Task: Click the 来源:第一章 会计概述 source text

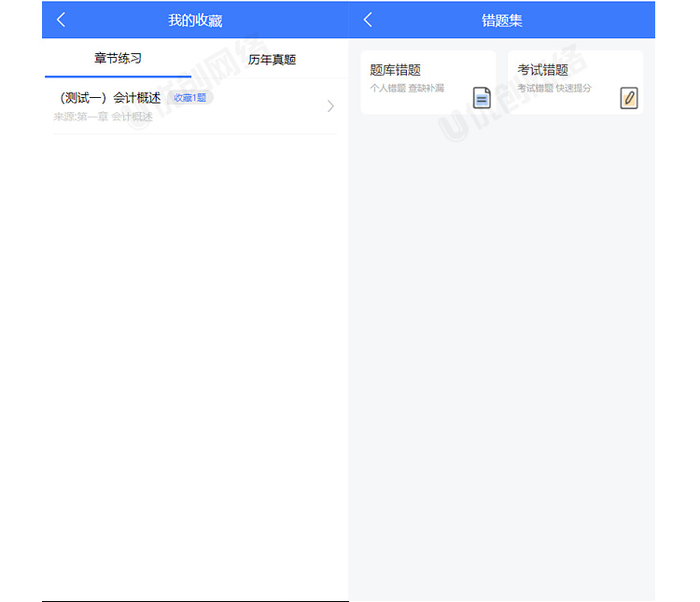Action: [103, 117]
